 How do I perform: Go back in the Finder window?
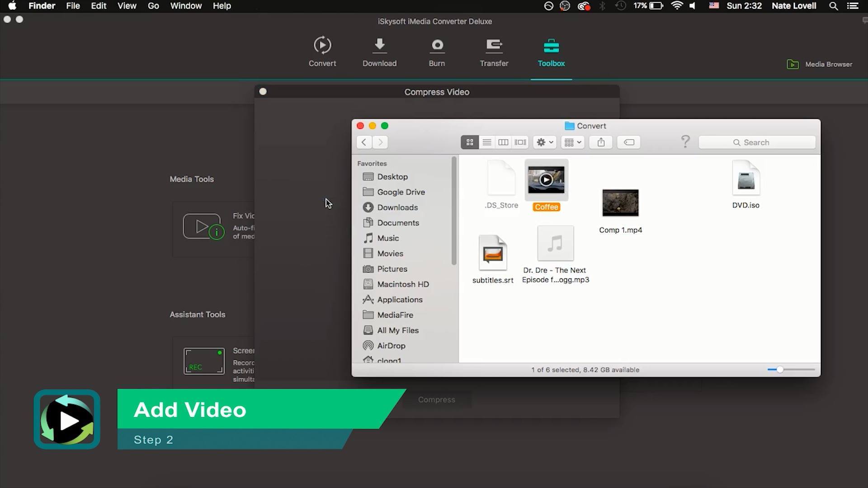point(364,142)
